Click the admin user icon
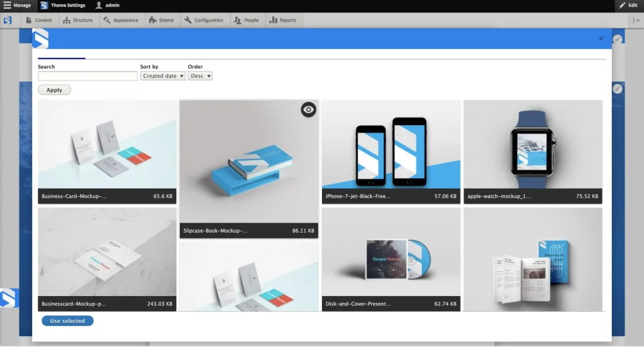Viewport: 644px width, 347px height. pyautogui.click(x=99, y=6)
